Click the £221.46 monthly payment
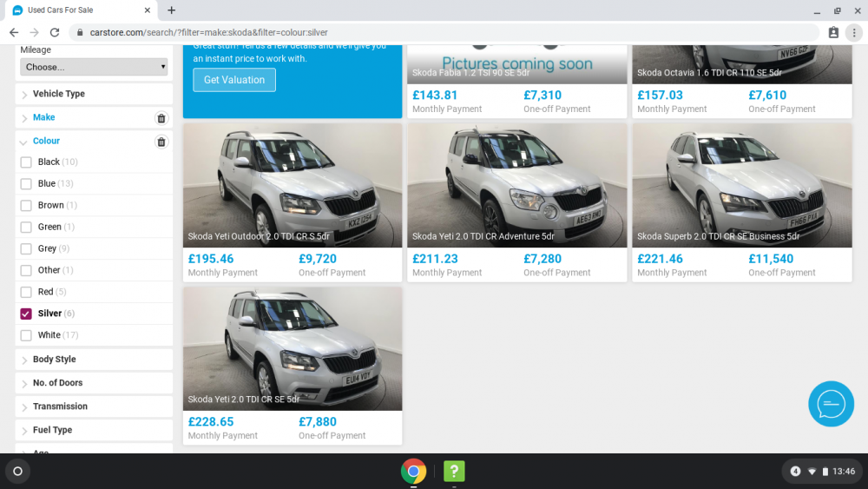Screen dimensions: 868x489 coord(660,259)
